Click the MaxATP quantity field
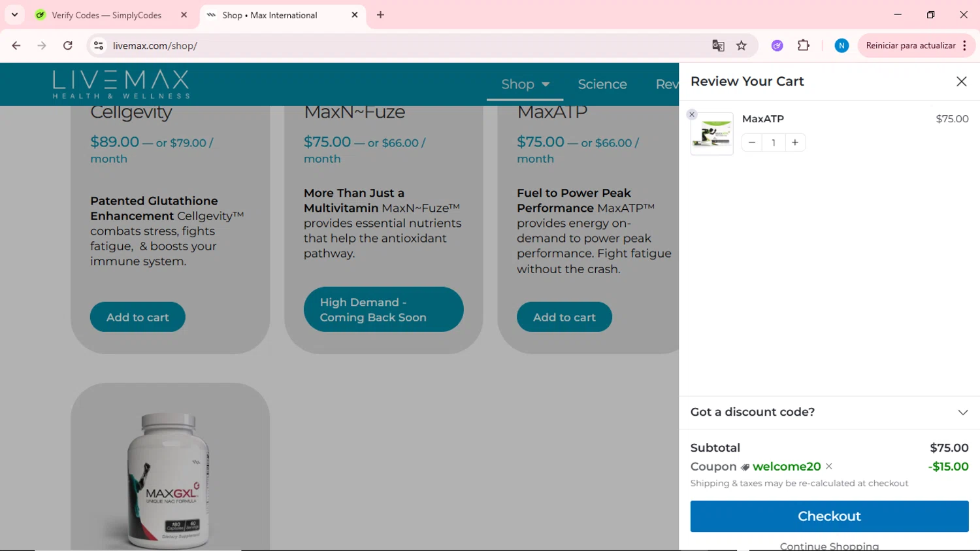This screenshot has height=551, width=980. point(774,142)
